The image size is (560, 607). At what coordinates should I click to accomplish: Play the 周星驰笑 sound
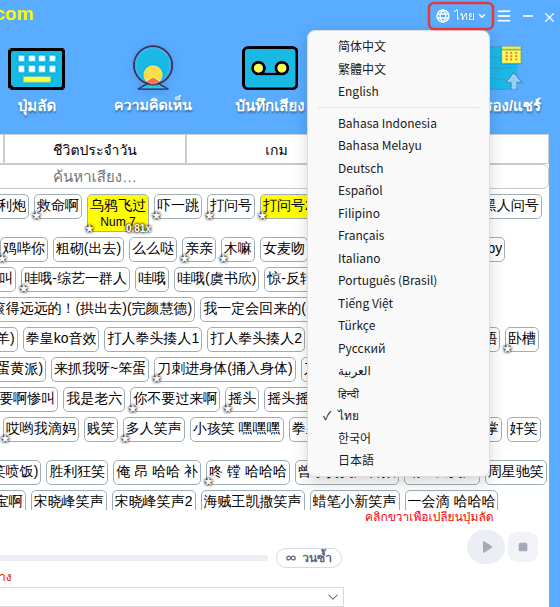pos(516,472)
